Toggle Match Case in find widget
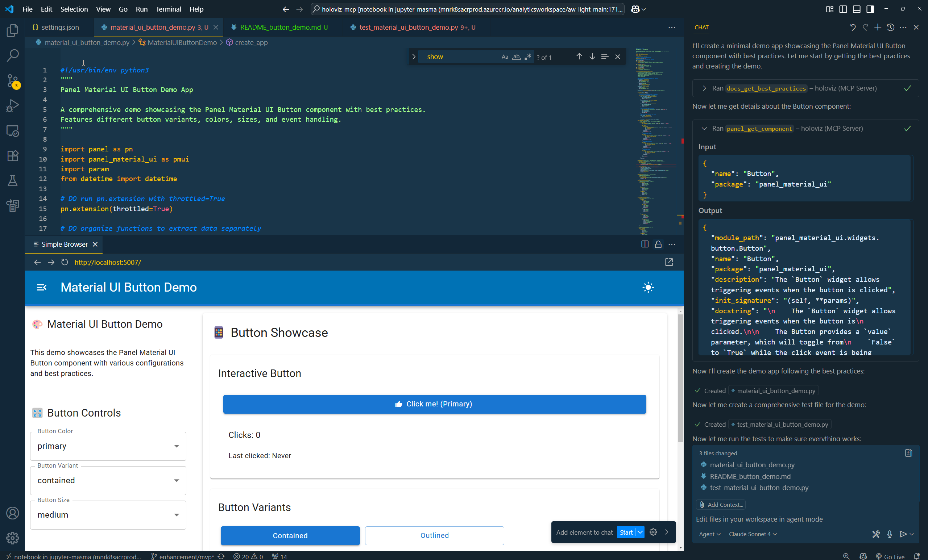 (505, 57)
